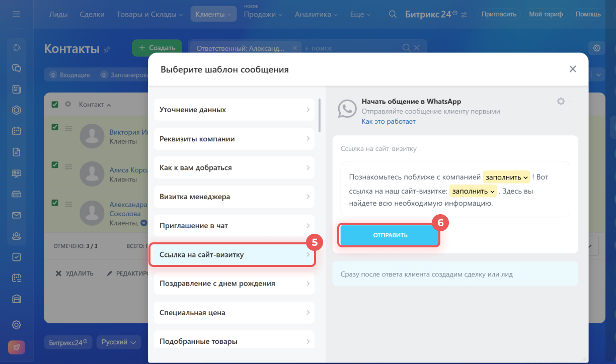The image size is (616, 364).
Task: Uncheck the Алиса contact row checkbox
Action: coord(55,164)
